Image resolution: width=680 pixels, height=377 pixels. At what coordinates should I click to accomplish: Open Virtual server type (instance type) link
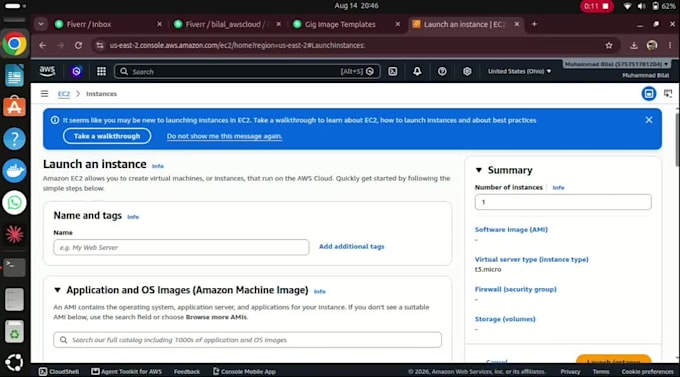point(531,259)
